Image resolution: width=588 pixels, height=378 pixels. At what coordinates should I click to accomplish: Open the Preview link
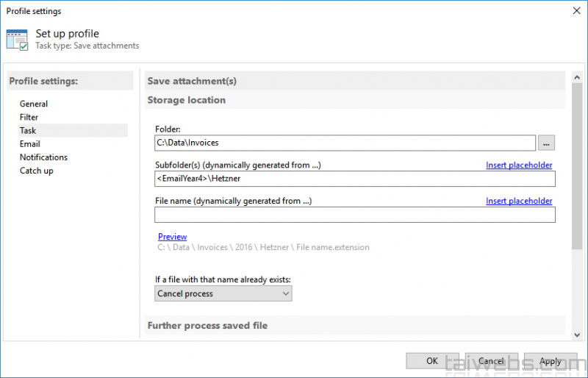point(173,237)
